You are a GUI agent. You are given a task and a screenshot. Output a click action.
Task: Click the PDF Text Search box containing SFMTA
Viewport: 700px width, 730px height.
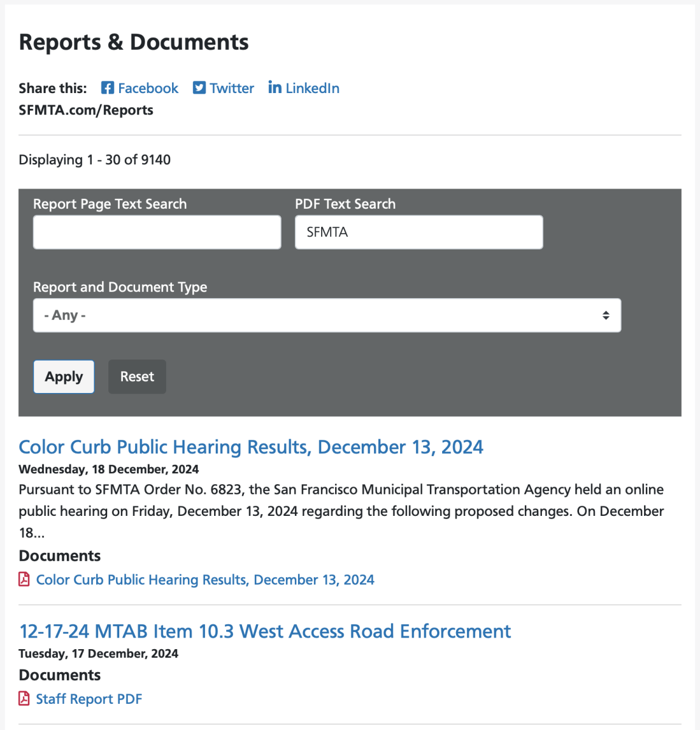click(418, 232)
